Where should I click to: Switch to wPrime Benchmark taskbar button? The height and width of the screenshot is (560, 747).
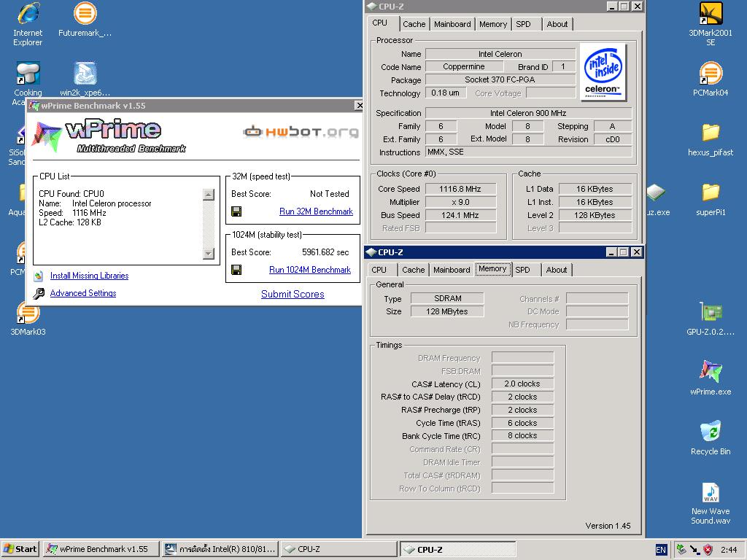click(x=101, y=549)
